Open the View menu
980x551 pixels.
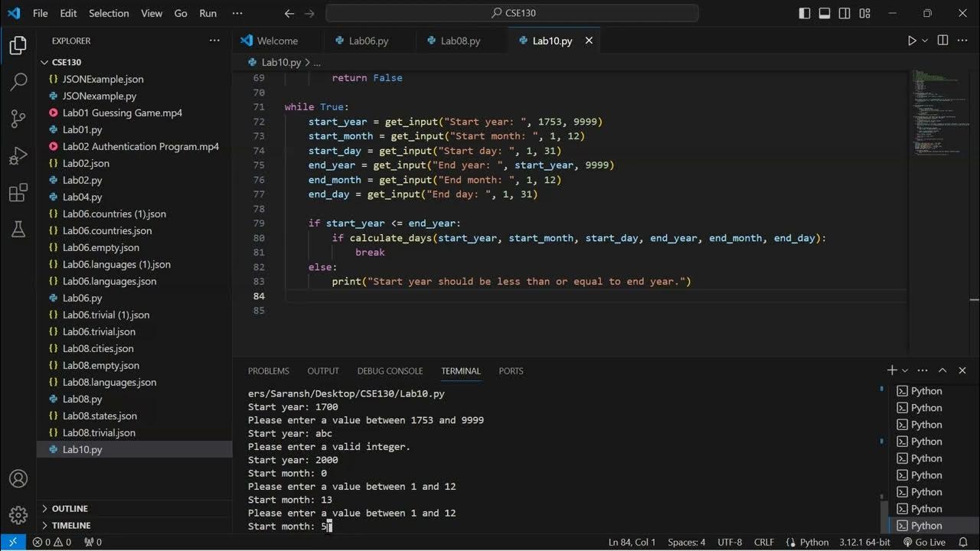pos(152,13)
